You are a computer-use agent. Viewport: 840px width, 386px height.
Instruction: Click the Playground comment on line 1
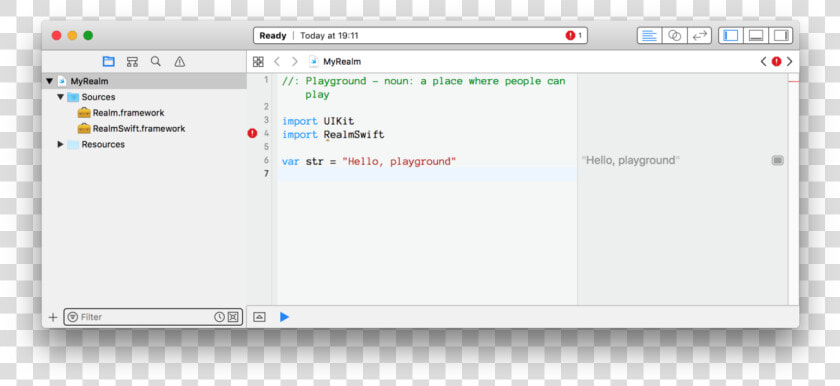pyautogui.click(x=423, y=88)
